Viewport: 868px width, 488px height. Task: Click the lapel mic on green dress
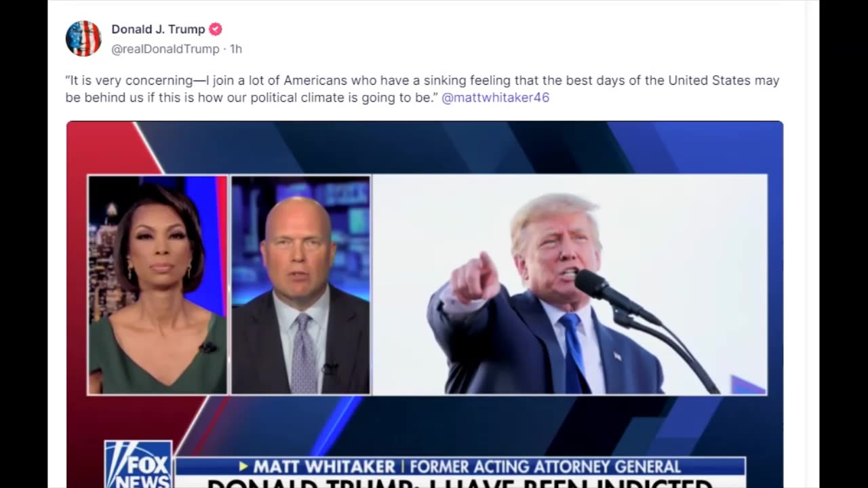click(208, 348)
